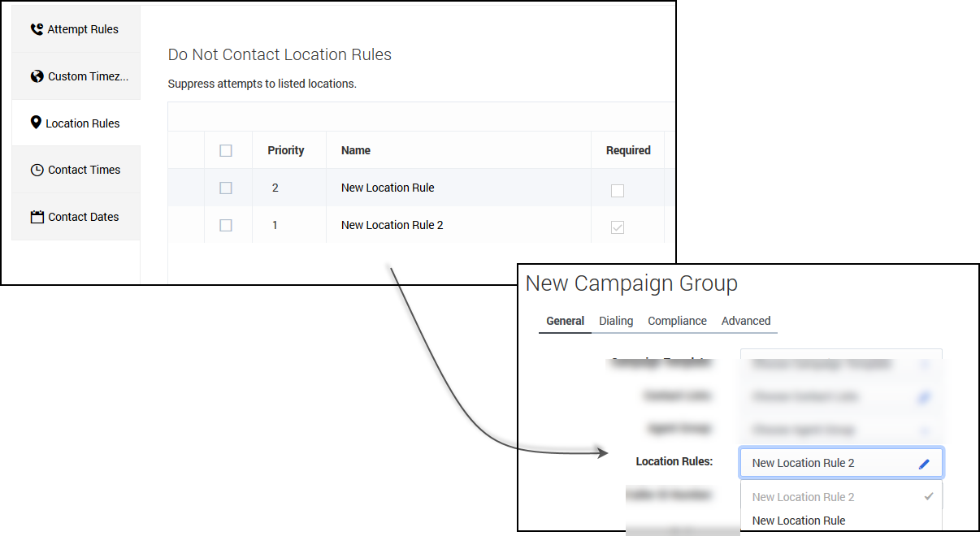This screenshot has width=980, height=536.
Task: Sort table by Priority column header
Action: coord(285,150)
